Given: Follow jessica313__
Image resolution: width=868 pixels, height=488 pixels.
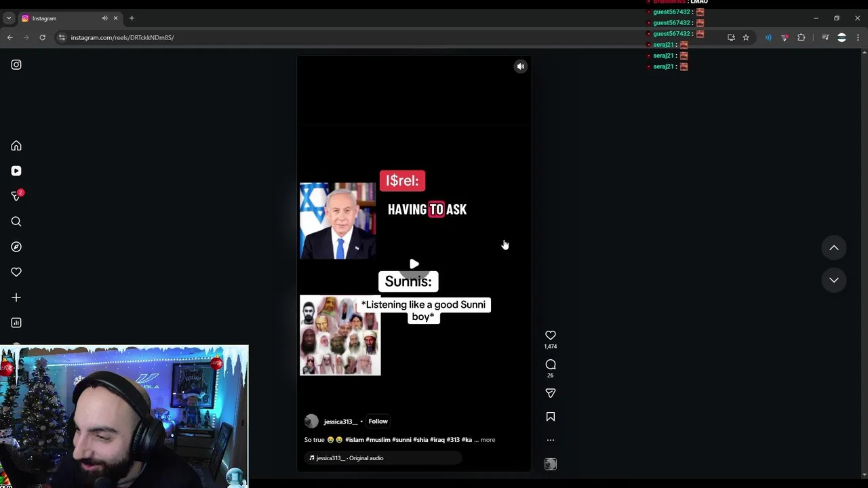Looking at the screenshot, I should [x=378, y=422].
